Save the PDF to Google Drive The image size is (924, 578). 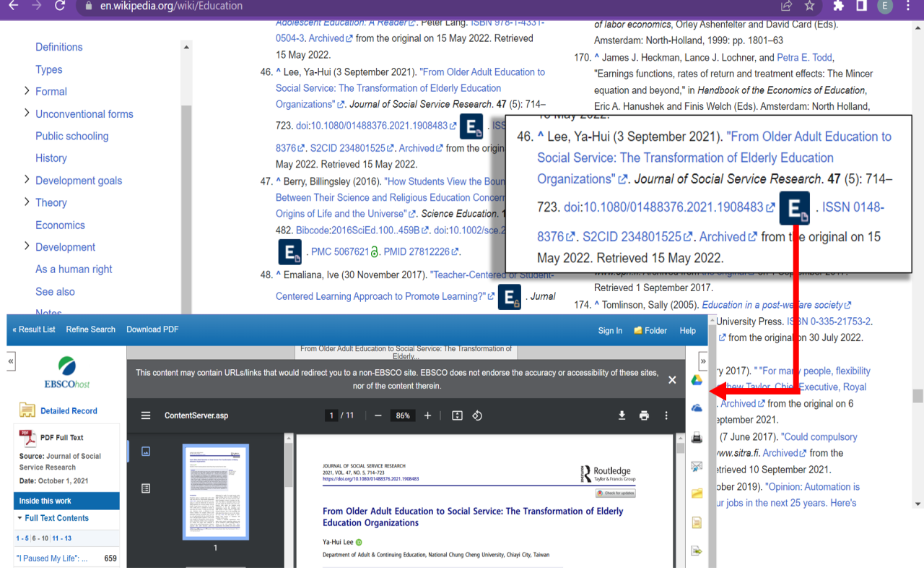[696, 379]
